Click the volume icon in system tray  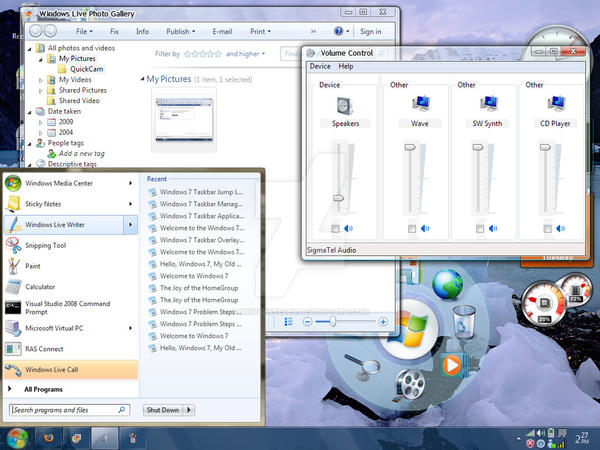(541, 433)
